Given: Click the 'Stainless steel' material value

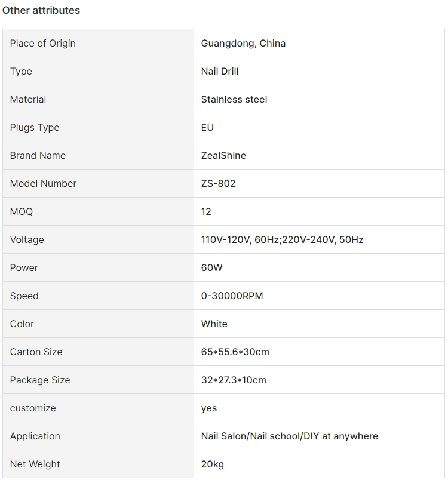Looking at the screenshot, I should click(234, 99).
